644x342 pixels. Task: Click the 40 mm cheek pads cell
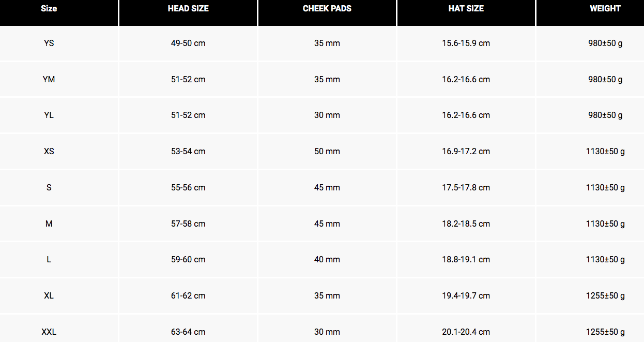click(327, 260)
